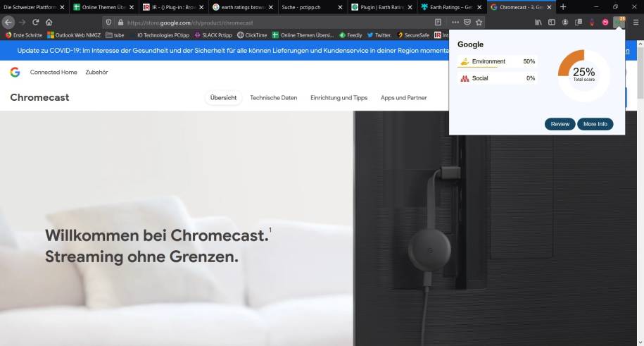Image resolution: width=644 pixels, height=346 pixels.
Task: Click the 25% total score donut chart
Action: tap(583, 75)
